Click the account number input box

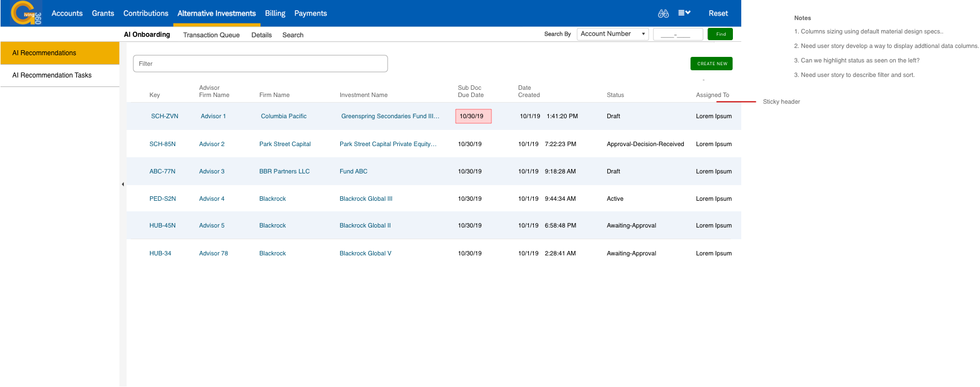[677, 35]
